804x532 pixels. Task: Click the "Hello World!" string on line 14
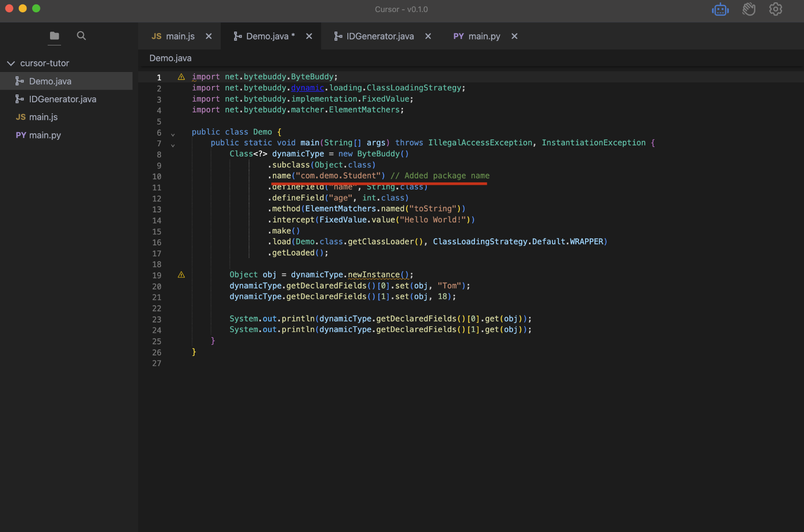pos(433,220)
